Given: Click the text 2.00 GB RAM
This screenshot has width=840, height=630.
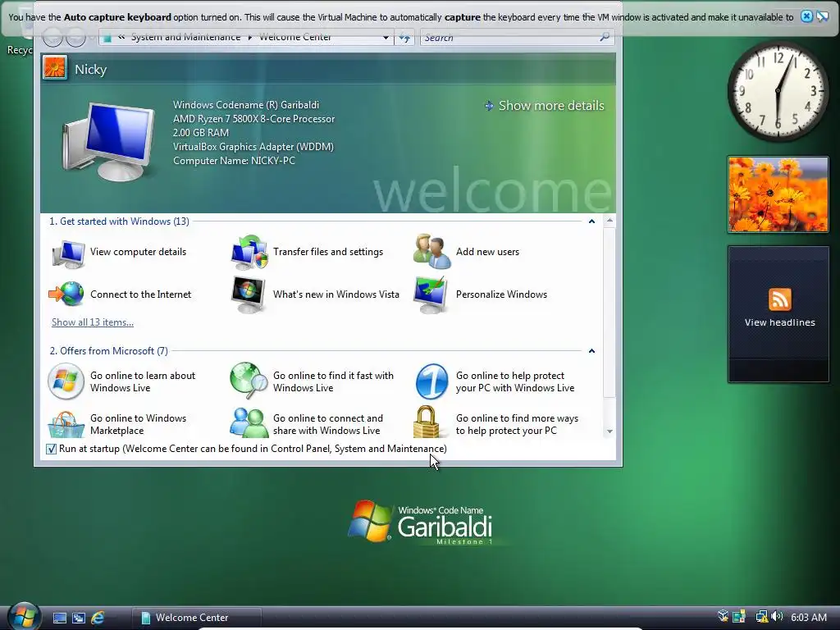Looking at the screenshot, I should click(201, 133).
